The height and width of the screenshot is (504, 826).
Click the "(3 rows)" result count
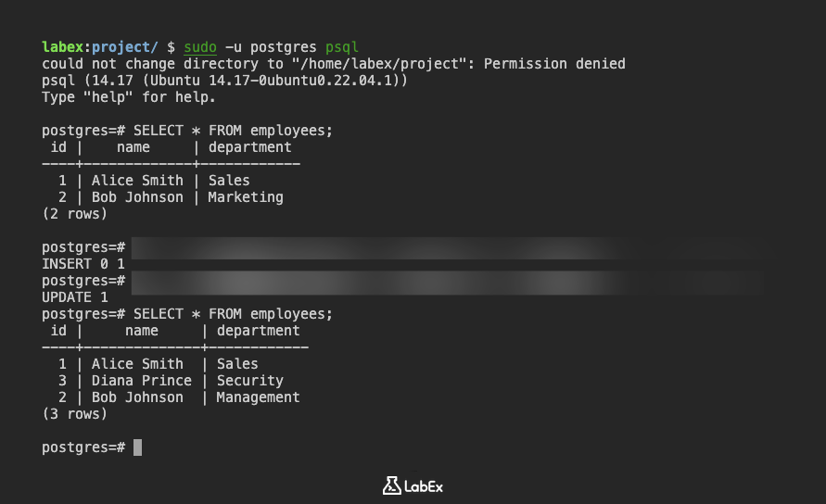coord(75,414)
